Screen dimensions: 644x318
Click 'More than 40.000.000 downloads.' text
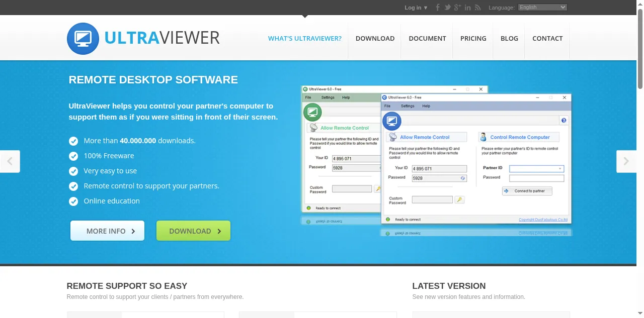click(139, 141)
